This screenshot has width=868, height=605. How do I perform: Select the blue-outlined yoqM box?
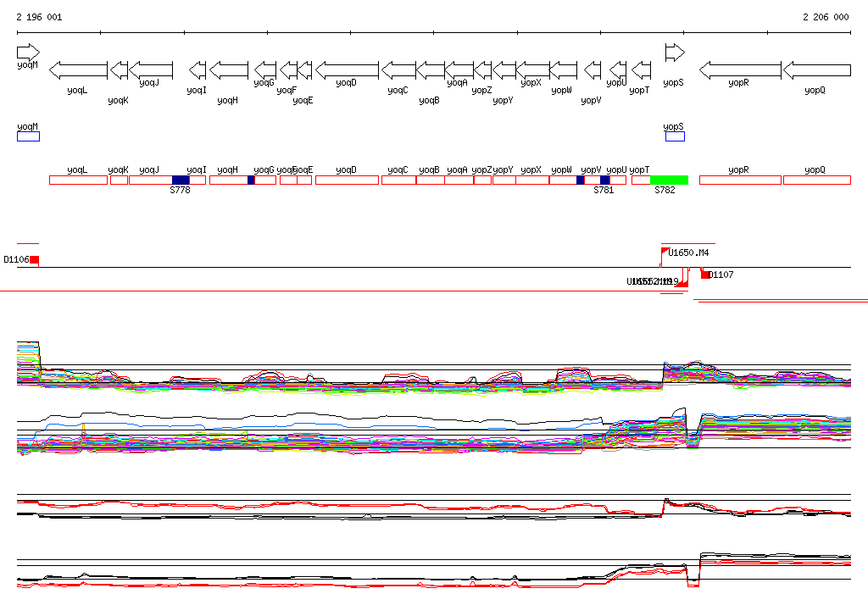[28, 136]
